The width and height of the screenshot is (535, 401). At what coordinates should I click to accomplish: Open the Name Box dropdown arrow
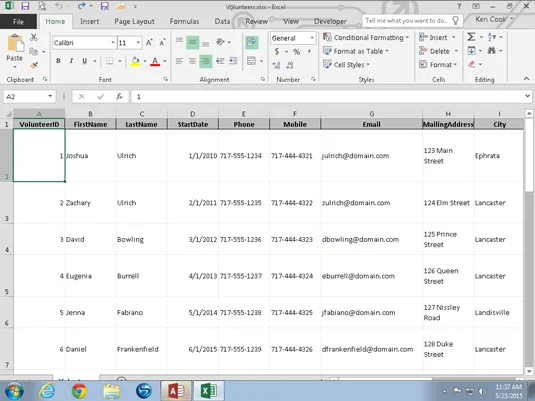[50, 97]
